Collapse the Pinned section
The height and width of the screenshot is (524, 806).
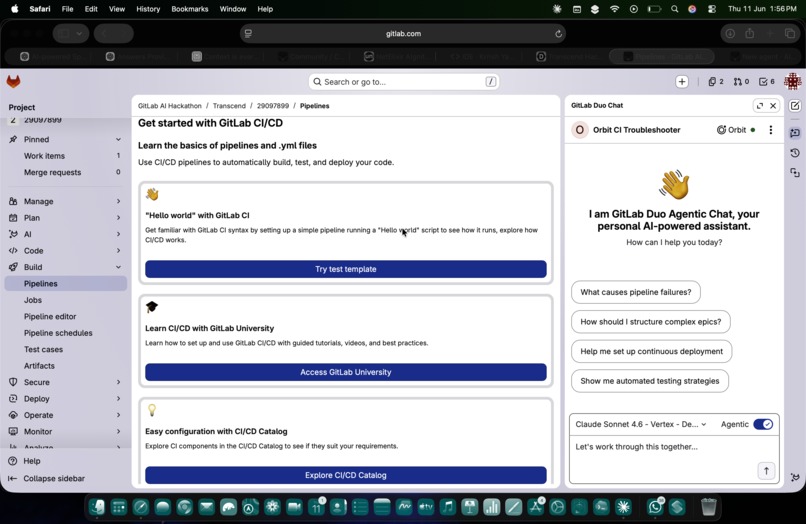pos(66,139)
